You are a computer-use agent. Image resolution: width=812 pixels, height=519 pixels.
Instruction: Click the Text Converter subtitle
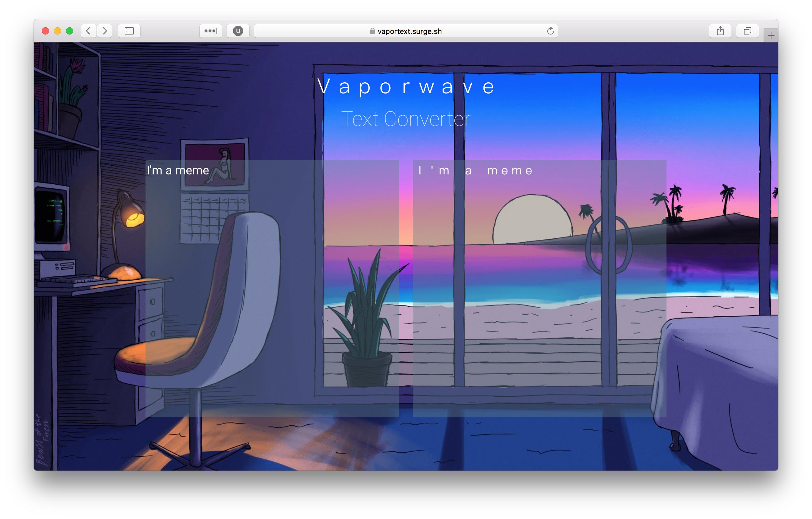[406, 119]
